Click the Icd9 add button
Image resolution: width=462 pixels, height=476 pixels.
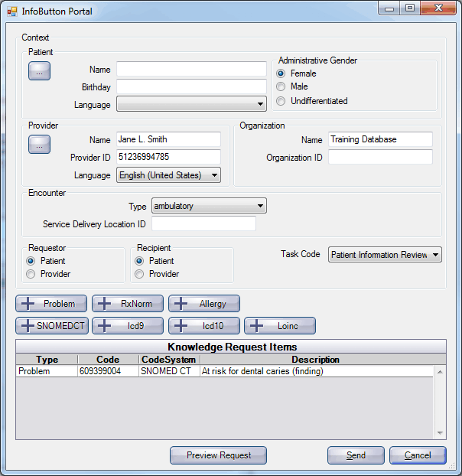click(127, 326)
